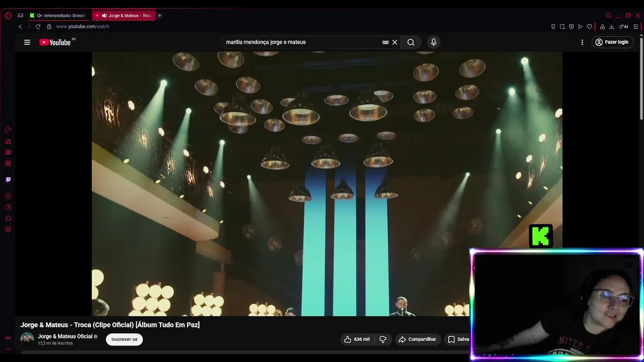Screen dimensions: 644x362
Task: Add page to bookmarks heart icon
Action: 589,27
